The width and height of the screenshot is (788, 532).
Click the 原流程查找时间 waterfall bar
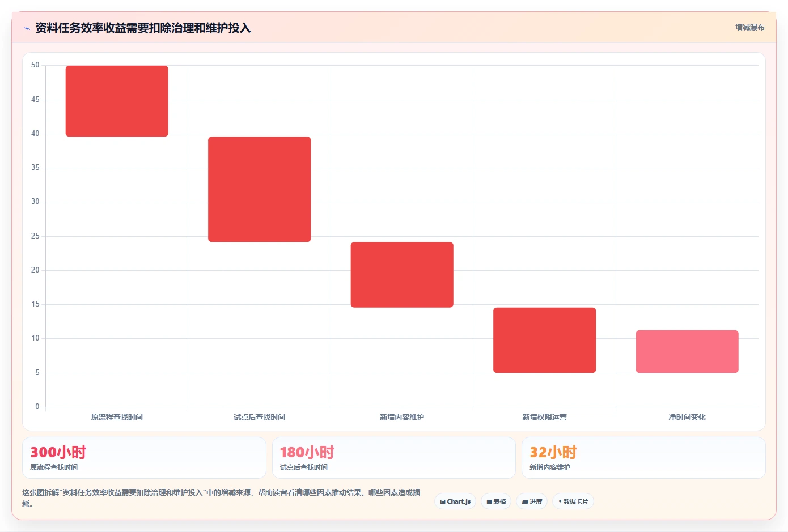pyautogui.click(x=117, y=101)
